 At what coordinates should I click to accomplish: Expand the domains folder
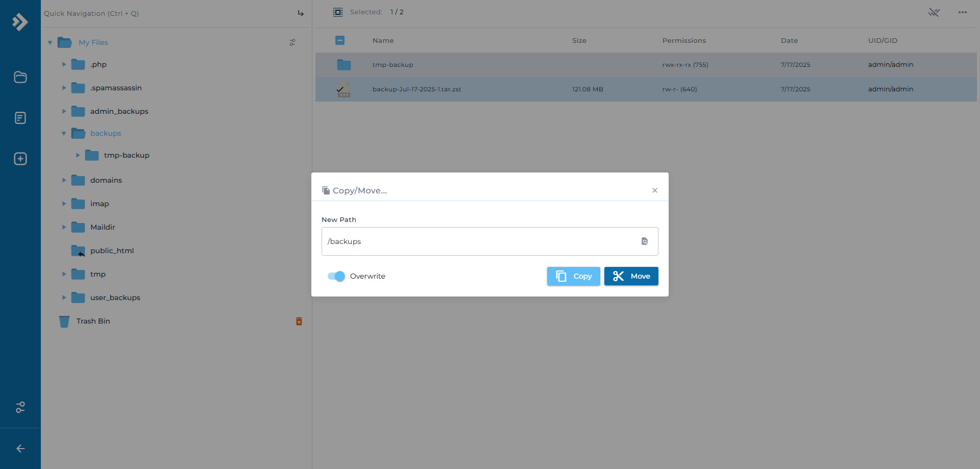(x=64, y=180)
